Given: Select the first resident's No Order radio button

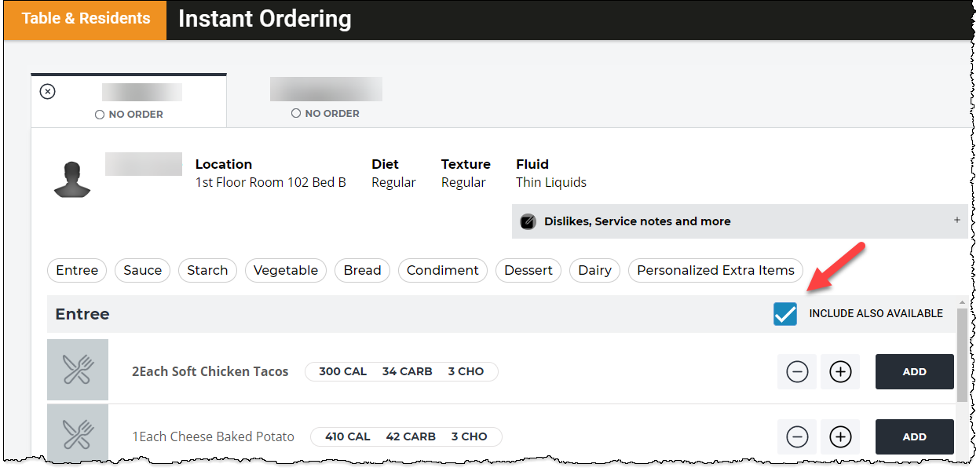Looking at the screenshot, I should coord(100,115).
